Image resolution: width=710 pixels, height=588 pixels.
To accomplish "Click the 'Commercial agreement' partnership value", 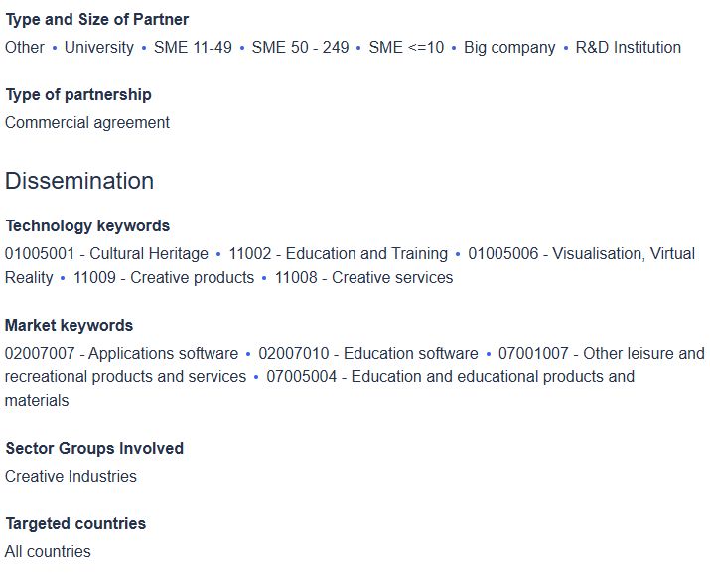I will 87,122.
